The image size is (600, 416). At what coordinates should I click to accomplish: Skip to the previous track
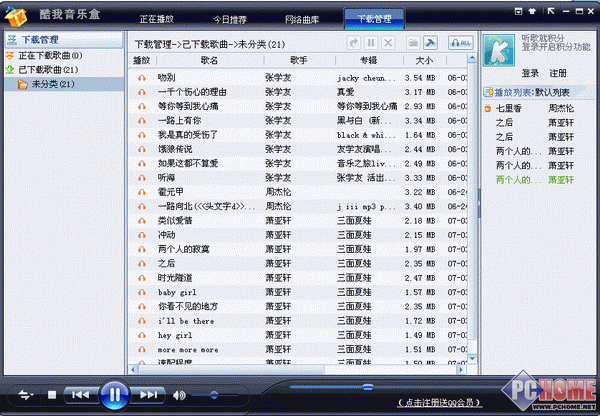82,395
